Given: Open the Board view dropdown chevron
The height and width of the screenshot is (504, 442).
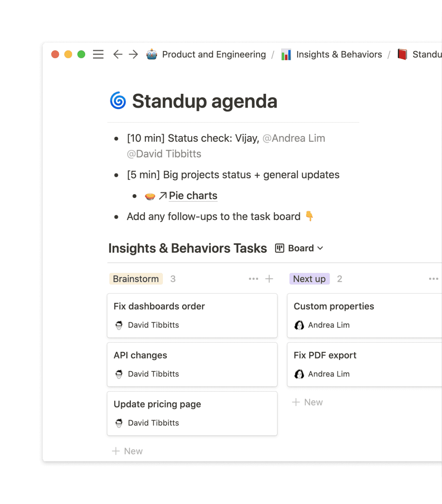Looking at the screenshot, I should [x=320, y=248].
